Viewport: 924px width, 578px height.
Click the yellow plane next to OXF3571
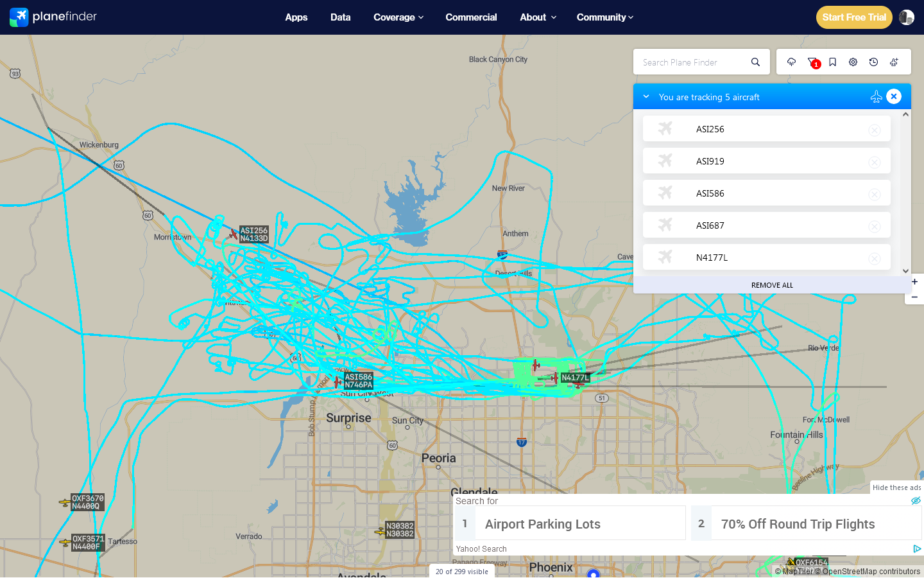pyautogui.click(x=64, y=543)
